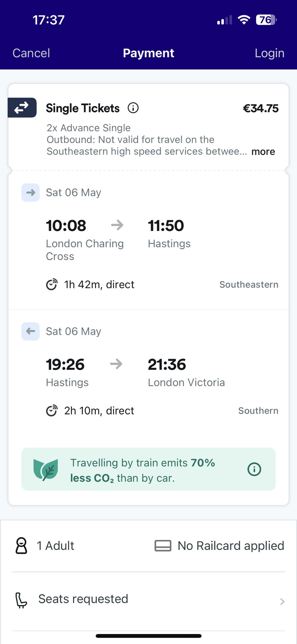Open Seats requested chevron

click(282, 601)
